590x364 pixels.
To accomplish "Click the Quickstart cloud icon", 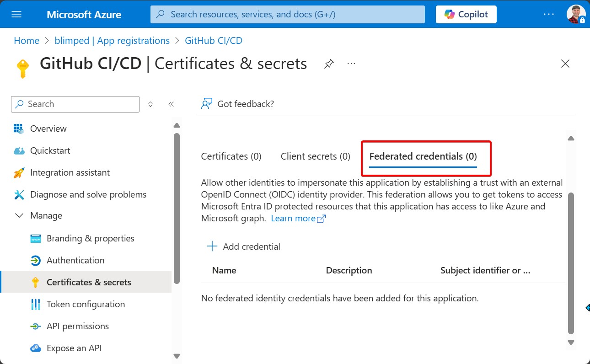I will [19, 150].
